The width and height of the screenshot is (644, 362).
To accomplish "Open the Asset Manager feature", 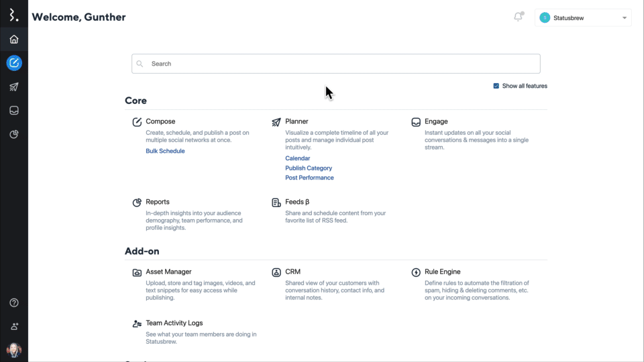I will pos(168,272).
